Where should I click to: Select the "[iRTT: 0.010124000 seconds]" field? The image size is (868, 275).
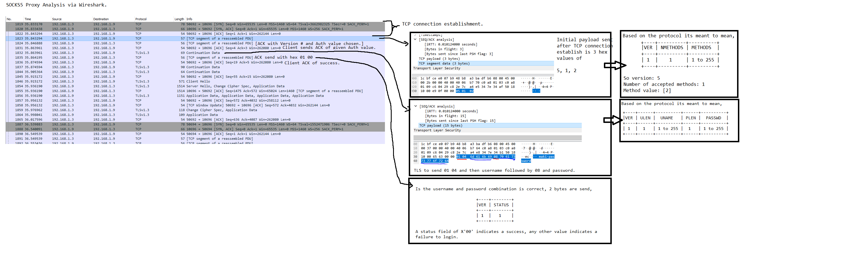click(451, 44)
